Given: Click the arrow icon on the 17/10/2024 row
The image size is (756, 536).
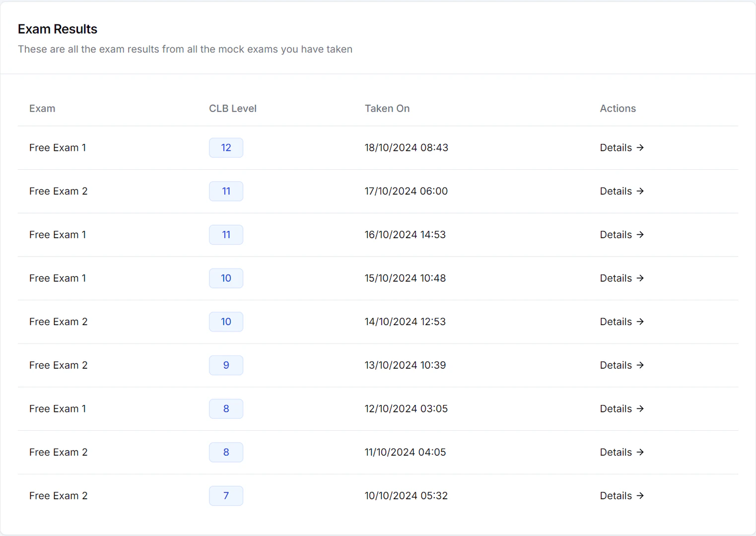Looking at the screenshot, I should click(640, 191).
